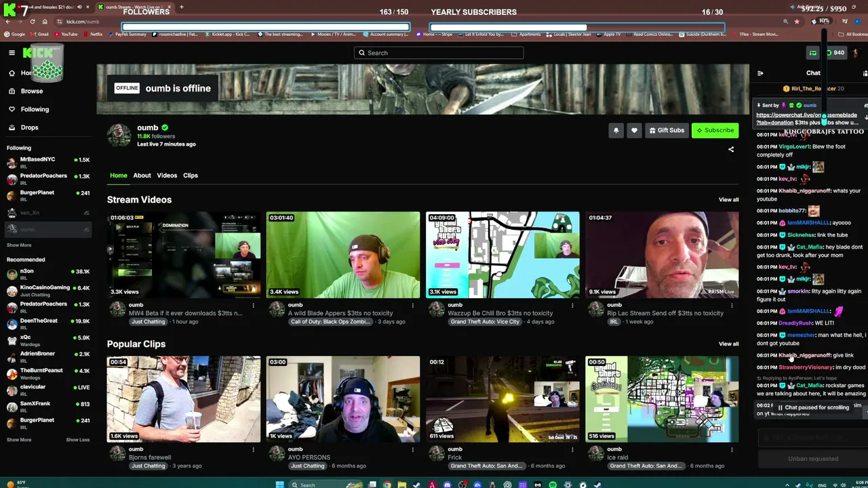Open n3on channel in Recommended
This screenshot has height=488, width=868.
click(48, 274)
